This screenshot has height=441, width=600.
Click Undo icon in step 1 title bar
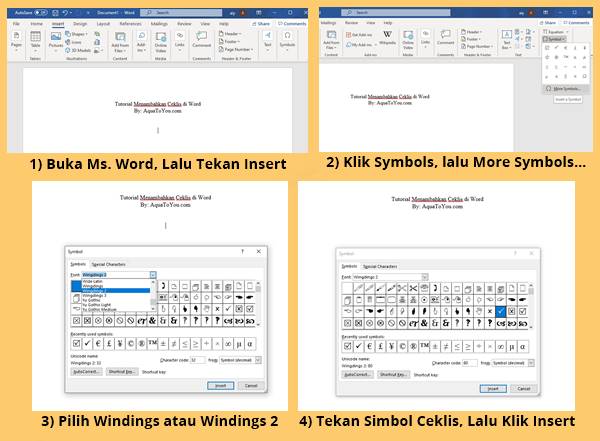[65, 13]
